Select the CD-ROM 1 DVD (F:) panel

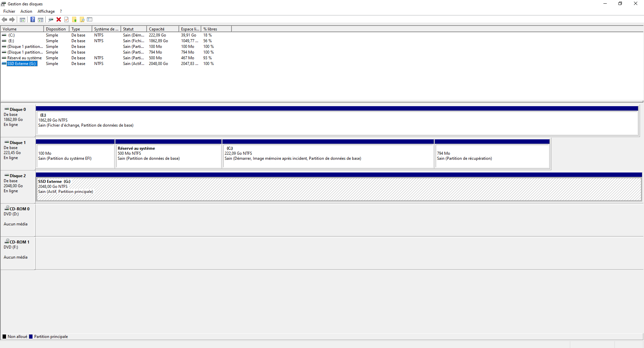[x=18, y=253]
